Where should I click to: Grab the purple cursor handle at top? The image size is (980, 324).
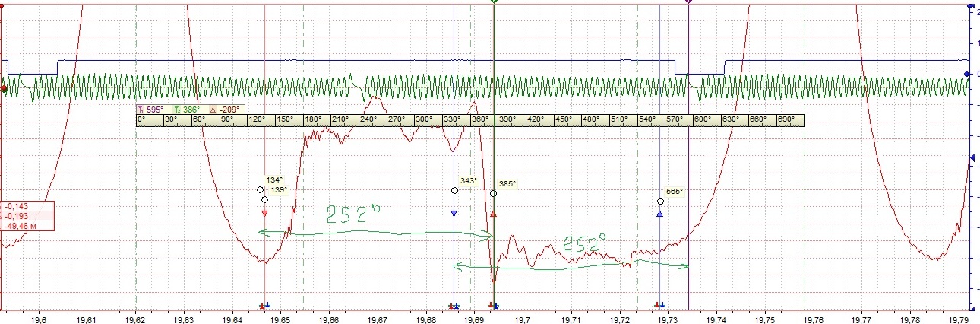688,2
